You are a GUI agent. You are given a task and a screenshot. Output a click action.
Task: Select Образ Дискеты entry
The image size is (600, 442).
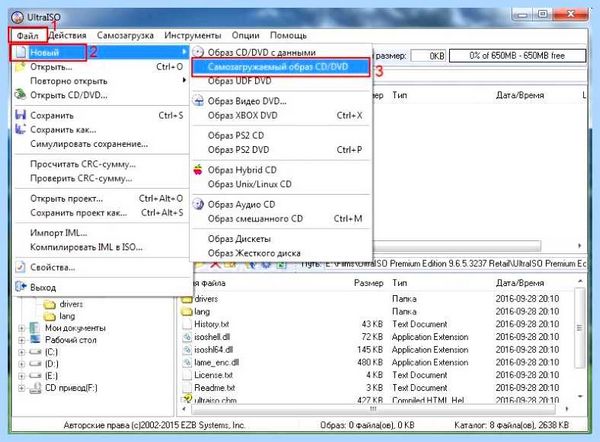pos(281,239)
